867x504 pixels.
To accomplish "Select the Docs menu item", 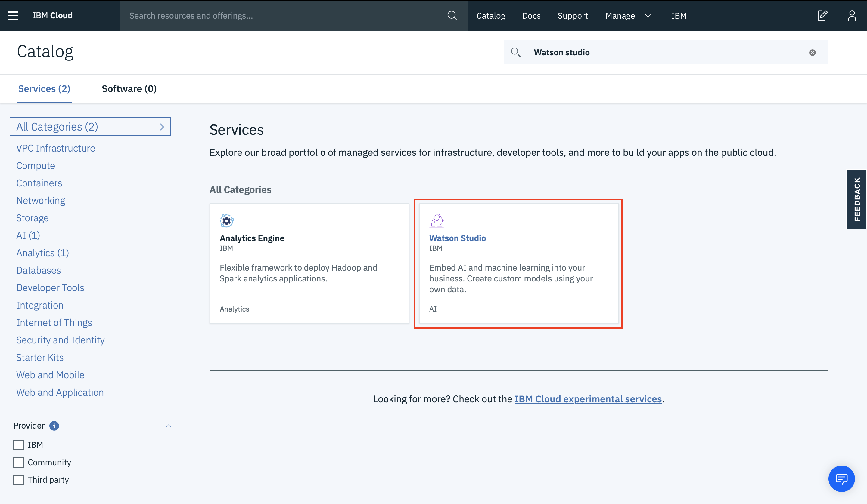I will pyautogui.click(x=531, y=15).
